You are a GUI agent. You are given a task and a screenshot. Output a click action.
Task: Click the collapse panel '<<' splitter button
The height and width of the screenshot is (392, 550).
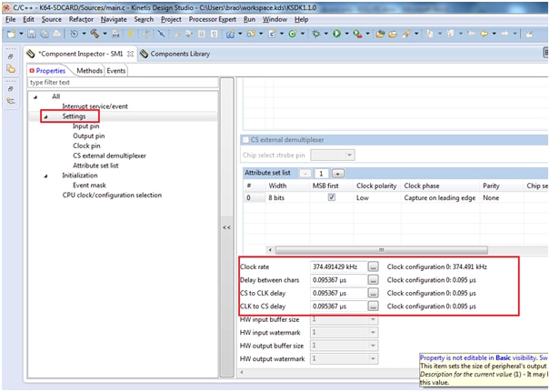pyautogui.click(x=226, y=226)
